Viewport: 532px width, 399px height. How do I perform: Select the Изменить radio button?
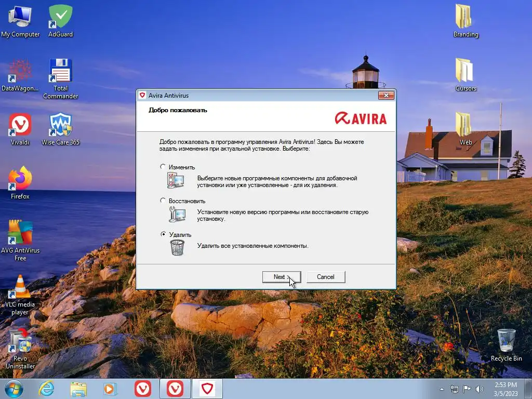point(163,167)
